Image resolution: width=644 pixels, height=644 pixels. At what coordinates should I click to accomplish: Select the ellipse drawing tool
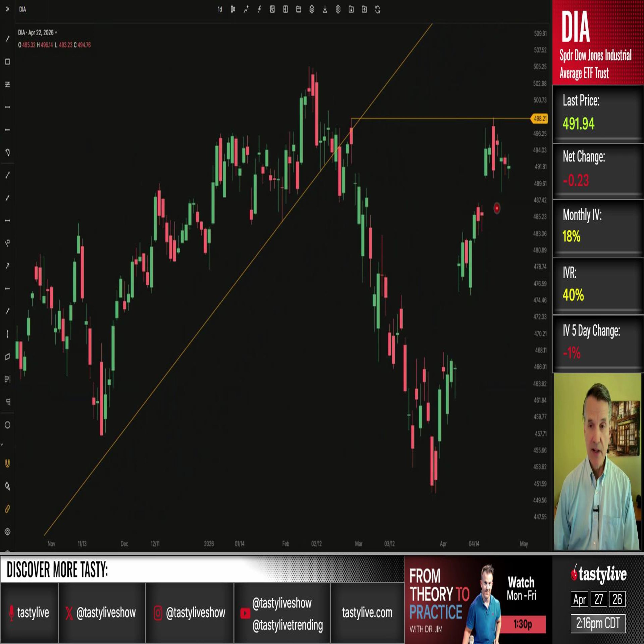click(x=7, y=425)
